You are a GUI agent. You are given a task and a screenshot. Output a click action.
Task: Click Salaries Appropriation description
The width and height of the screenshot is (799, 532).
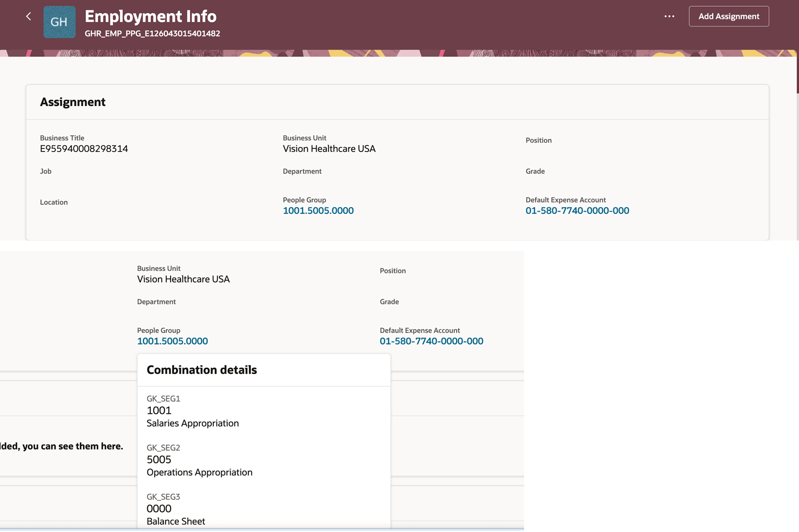coord(193,423)
